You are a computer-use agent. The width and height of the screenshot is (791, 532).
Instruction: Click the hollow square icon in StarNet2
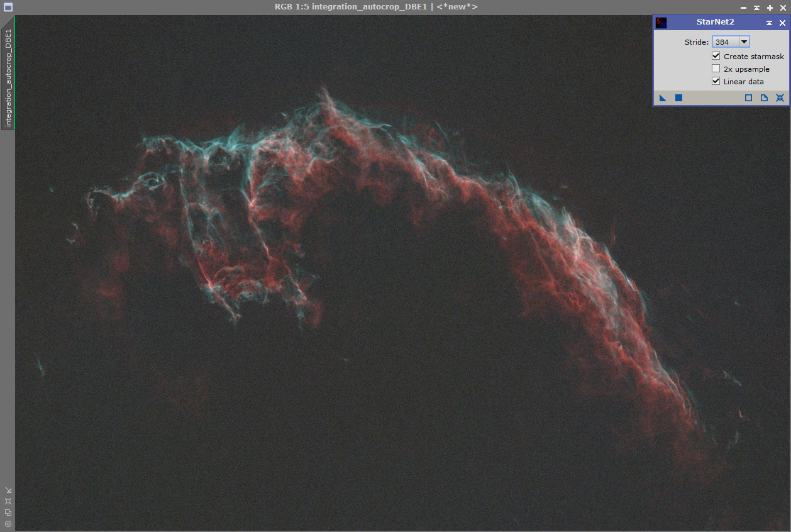(748, 98)
